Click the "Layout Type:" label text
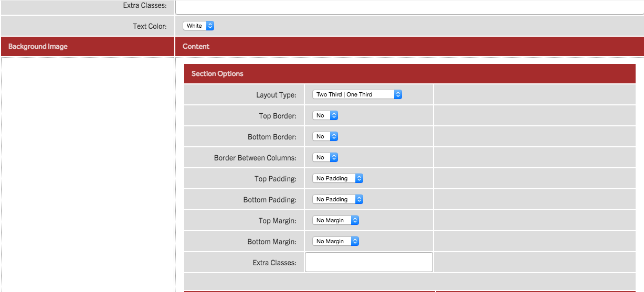 tap(276, 95)
